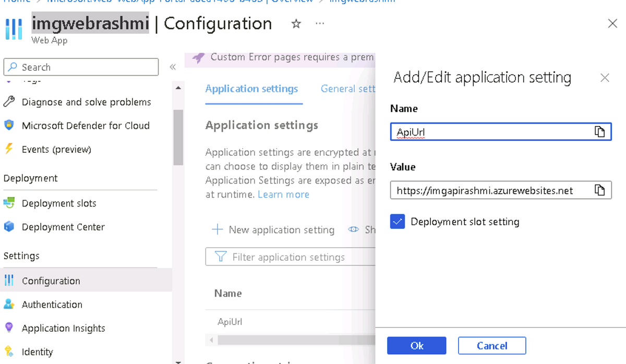Image resolution: width=626 pixels, height=364 pixels.
Task: Collapse the left navigation menu
Action: tap(173, 67)
